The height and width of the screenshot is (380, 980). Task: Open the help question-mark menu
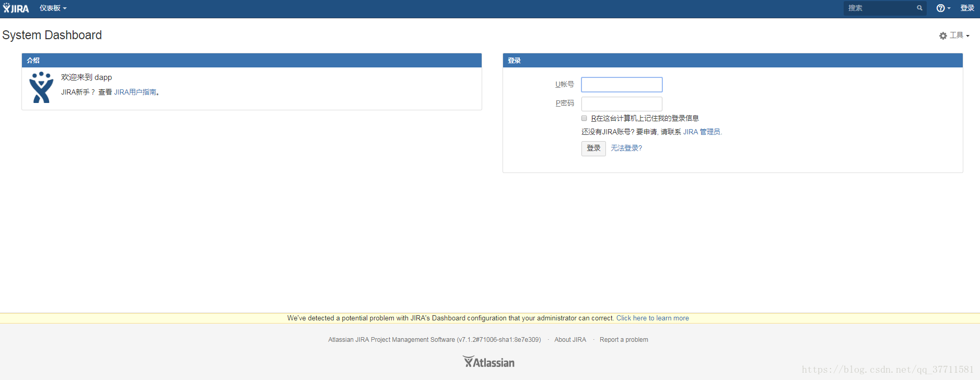click(943, 8)
